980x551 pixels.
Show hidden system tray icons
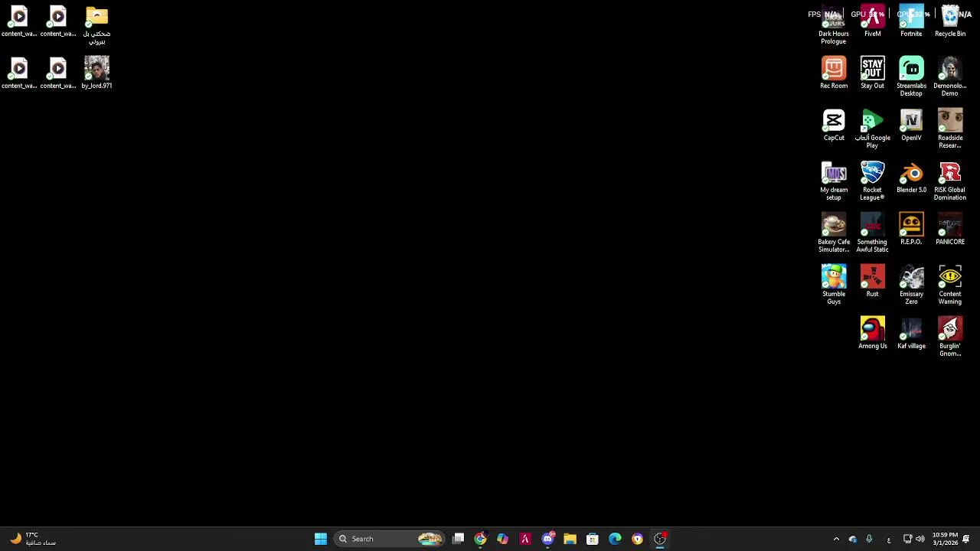coord(836,539)
